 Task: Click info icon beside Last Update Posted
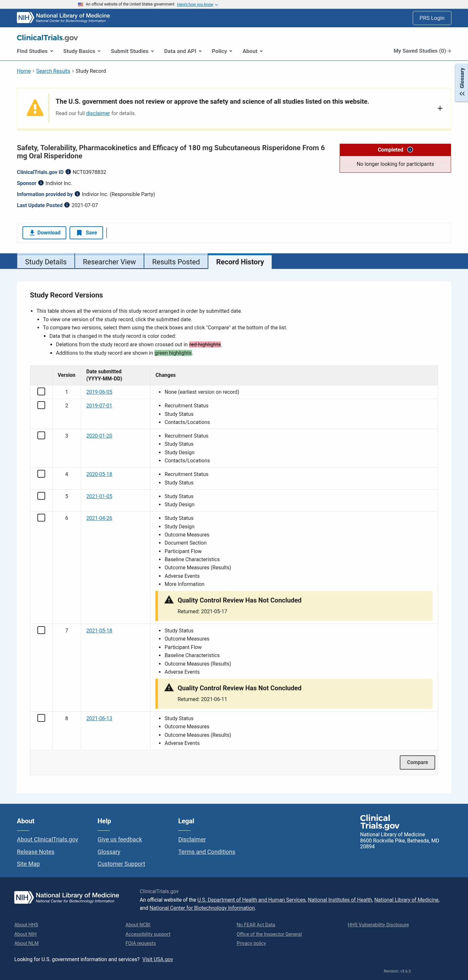pos(67,205)
